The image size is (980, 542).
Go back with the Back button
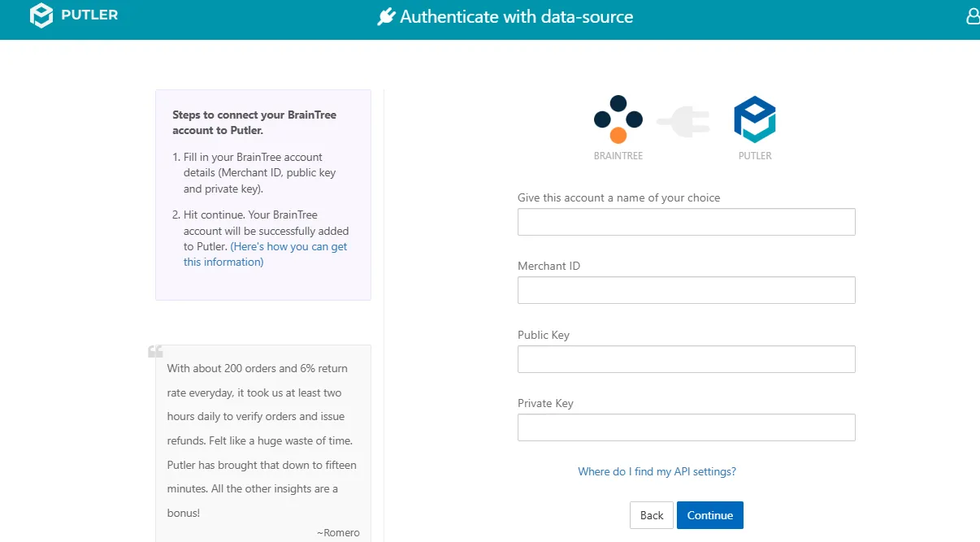point(652,515)
